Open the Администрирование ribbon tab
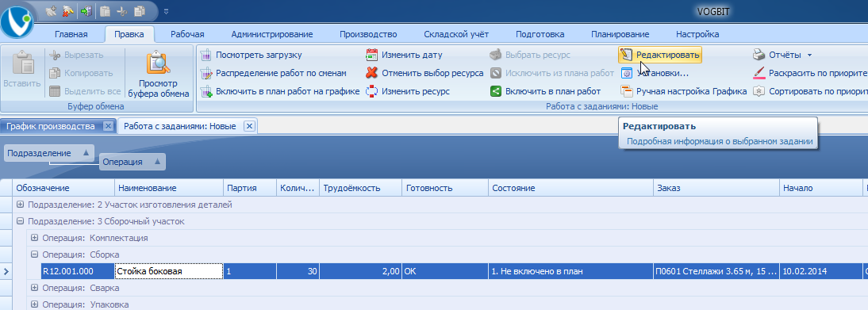The width and height of the screenshot is (868, 310). coord(272,34)
